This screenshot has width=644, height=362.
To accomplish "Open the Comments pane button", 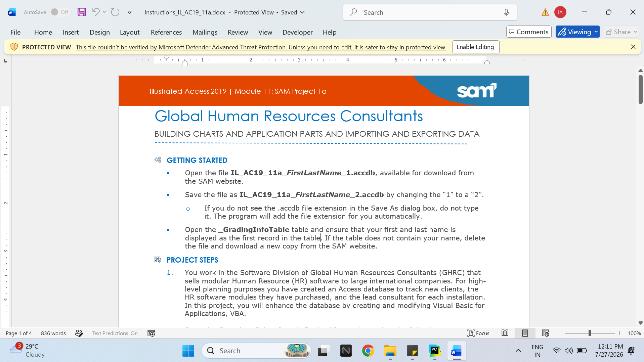I will coord(529,32).
